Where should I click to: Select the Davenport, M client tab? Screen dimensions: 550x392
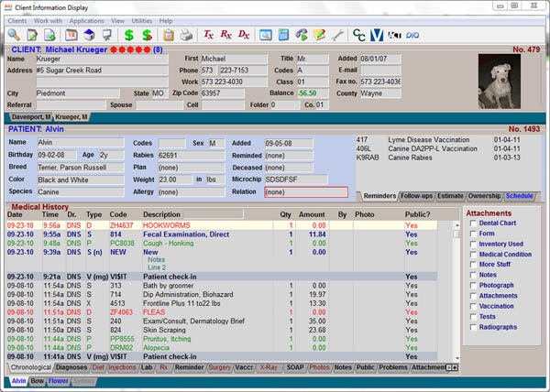pyautogui.click(x=31, y=116)
